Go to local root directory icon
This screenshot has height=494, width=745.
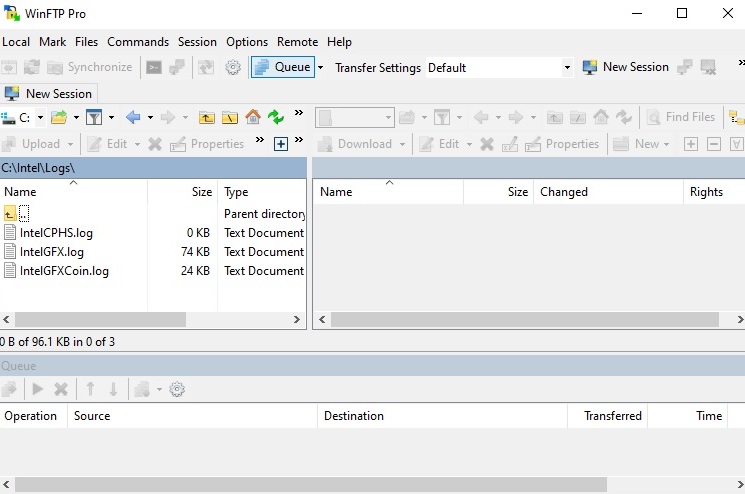(x=229, y=117)
